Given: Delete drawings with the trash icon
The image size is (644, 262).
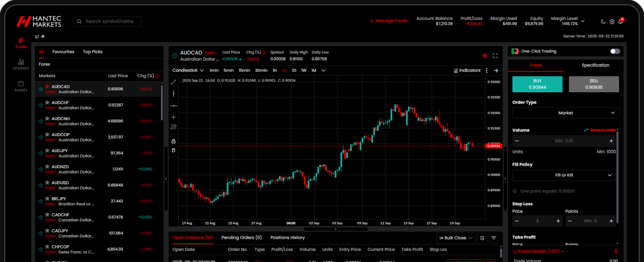Looking at the screenshot, I should pyautogui.click(x=173, y=150).
